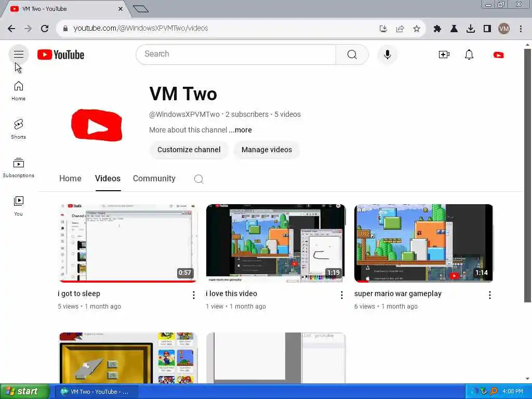
Task: Open the notifications bell
Action: (x=469, y=55)
